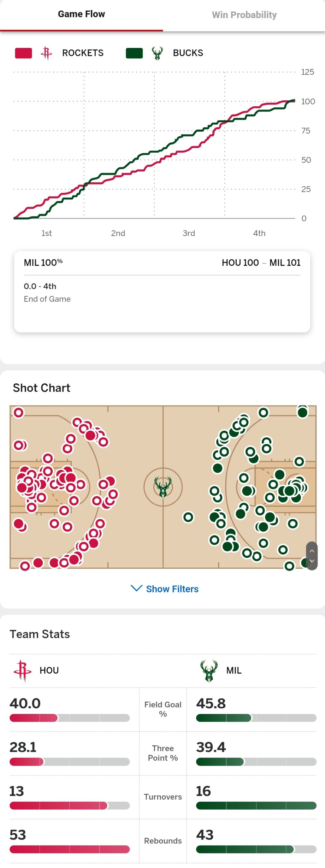Expand the Show Filters section
325x868 pixels.
click(165, 589)
